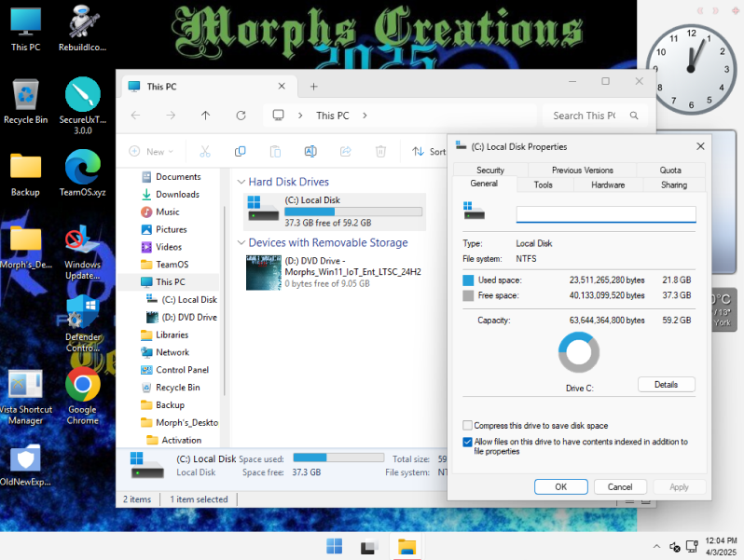This screenshot has height=560, width=744.
Task: Open the OldNewExplorer desktop icon
Action: click(x=25, y=466)
